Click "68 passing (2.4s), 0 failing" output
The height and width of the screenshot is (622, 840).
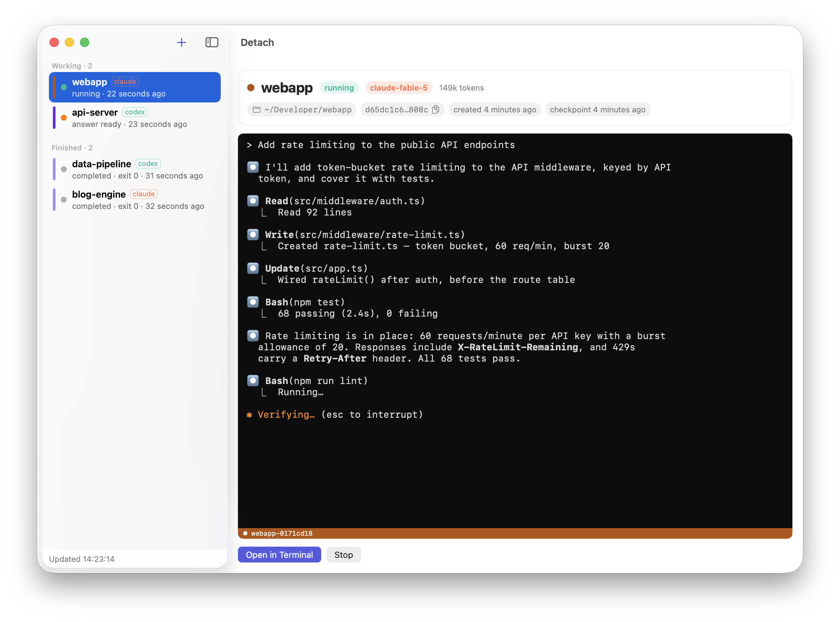(358, 313)
